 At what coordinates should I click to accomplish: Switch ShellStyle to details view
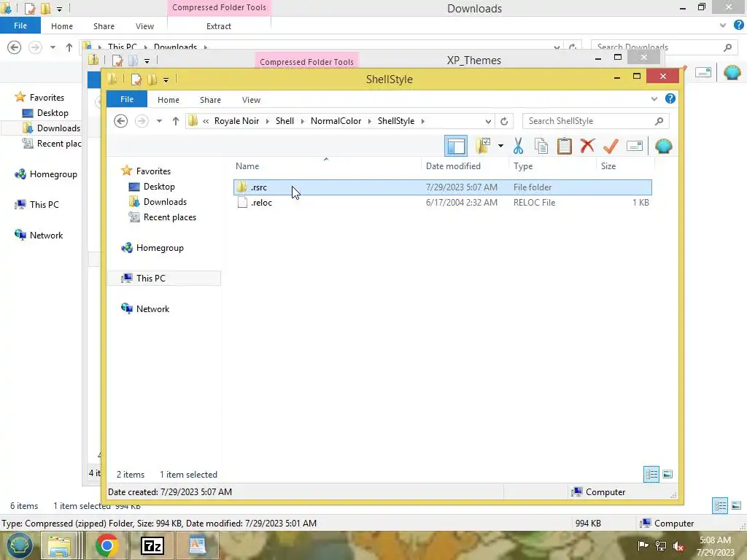tap(651, 474)
